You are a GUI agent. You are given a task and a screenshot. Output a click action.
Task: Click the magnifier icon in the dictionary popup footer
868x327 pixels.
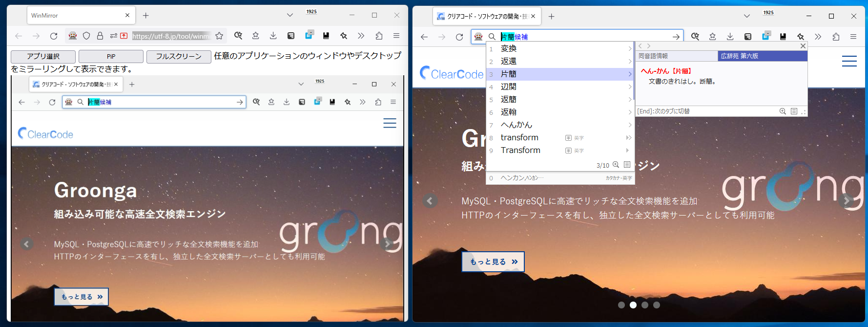pyautogui.click(x=783, y=111)
